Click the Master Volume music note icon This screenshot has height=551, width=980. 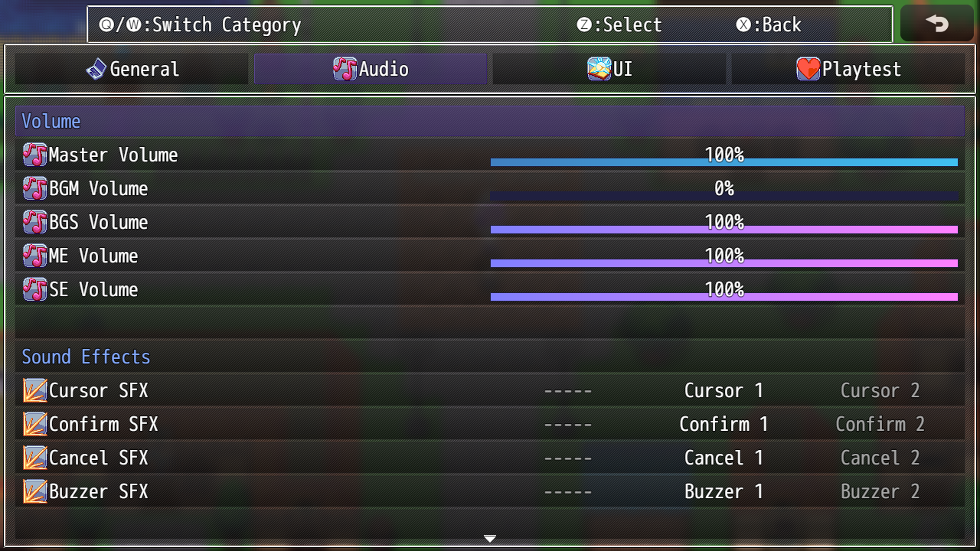click(34, 155)
